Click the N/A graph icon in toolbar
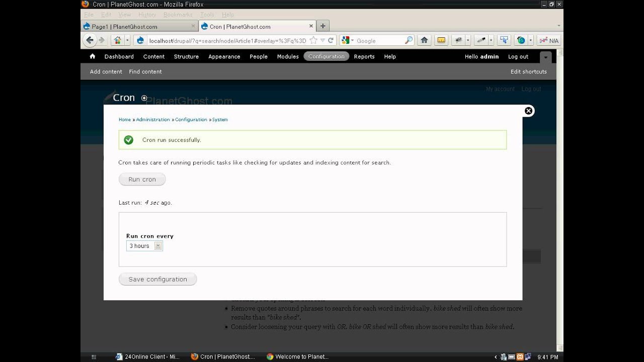The image size is (644, 362). tap(549, 40)
